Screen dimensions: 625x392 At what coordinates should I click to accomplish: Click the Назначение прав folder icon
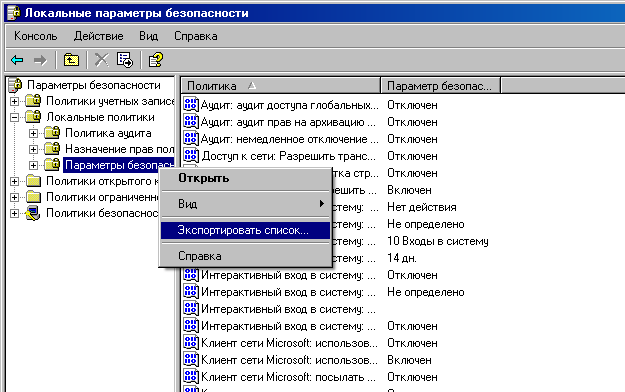52,149
